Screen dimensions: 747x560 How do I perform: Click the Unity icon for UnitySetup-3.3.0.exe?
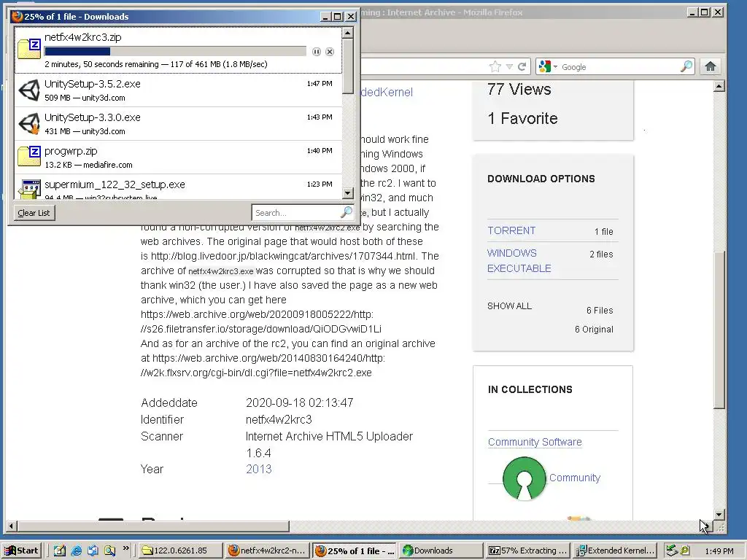29,124
